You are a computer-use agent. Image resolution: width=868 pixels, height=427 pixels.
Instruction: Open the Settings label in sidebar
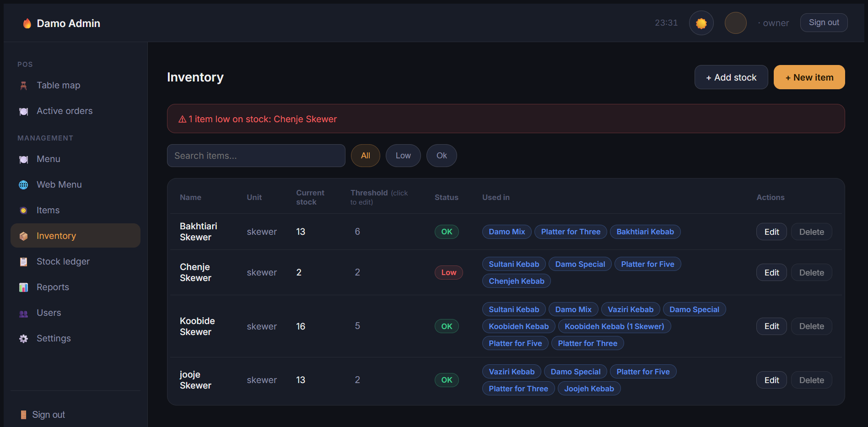point(54,338)
